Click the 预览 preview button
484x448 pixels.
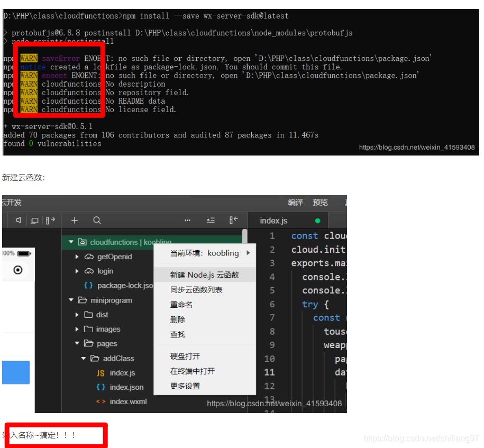pyautogui.click(x=319, y=202)
